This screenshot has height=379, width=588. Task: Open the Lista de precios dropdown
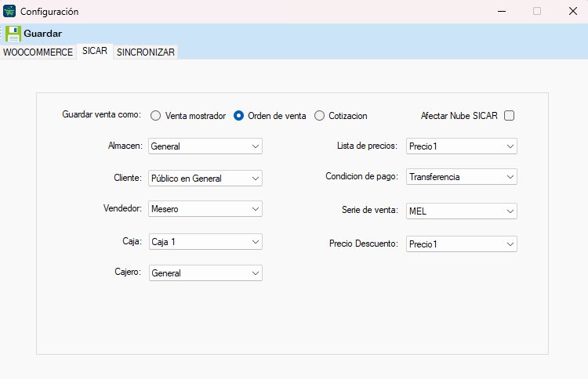point(461,146)
